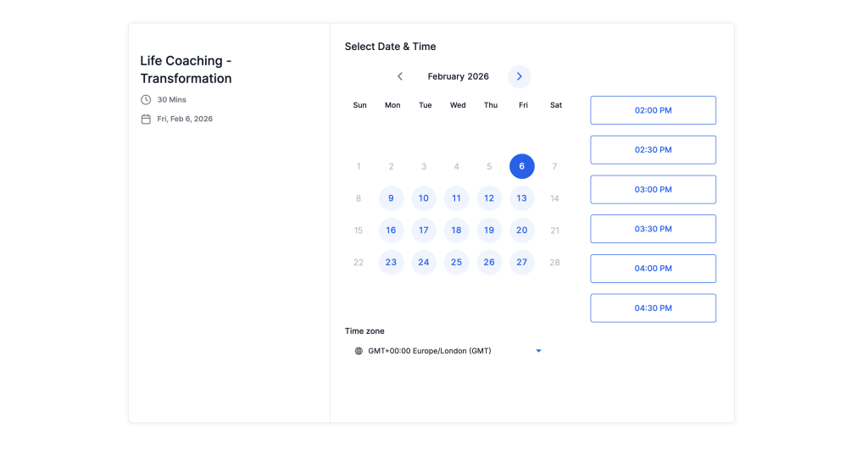This screenshot has height=467, width=868.
Task: Select February 18 on the calendar
Action: click(456, 231)
